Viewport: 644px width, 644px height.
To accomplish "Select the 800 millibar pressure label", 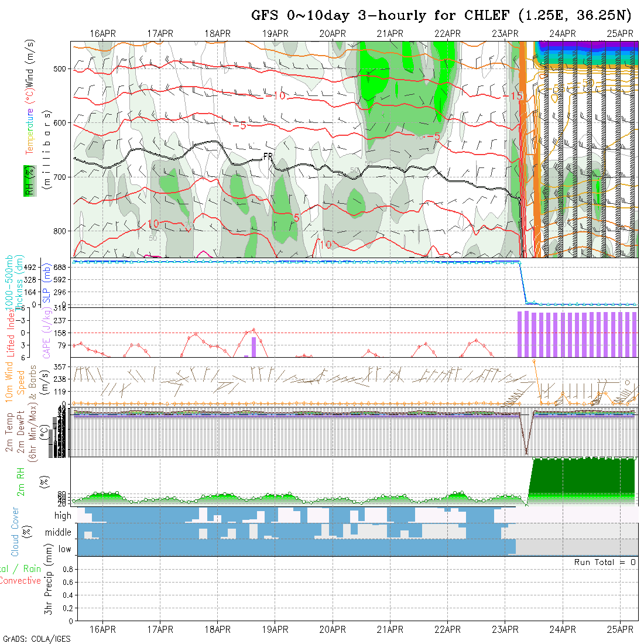I will (x=60, y=231).
